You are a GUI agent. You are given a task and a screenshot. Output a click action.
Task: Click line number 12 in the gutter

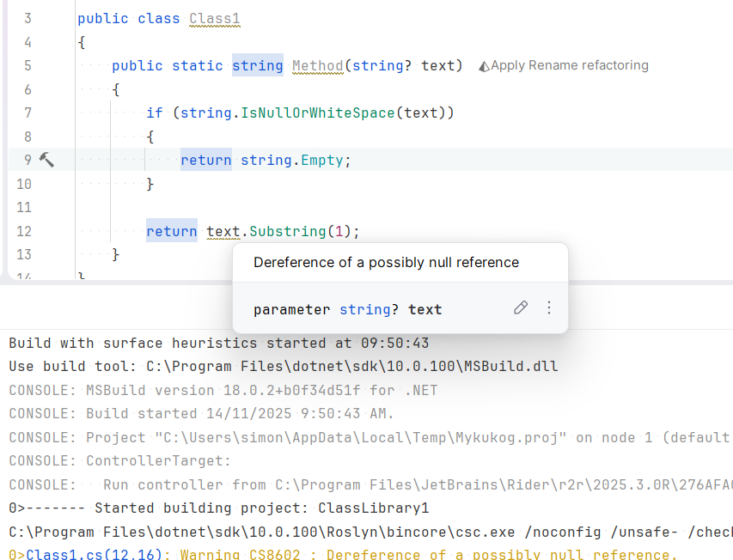pos(23,231)
